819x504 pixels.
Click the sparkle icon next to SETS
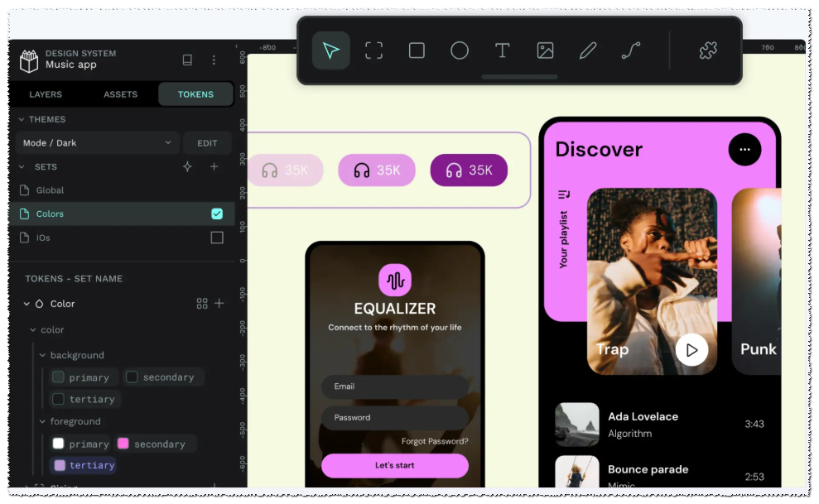coord(187,166)
